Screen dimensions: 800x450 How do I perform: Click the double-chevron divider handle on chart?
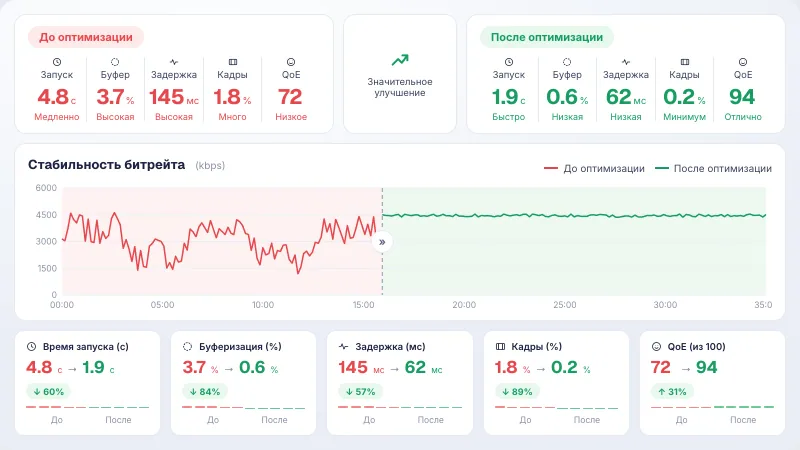coord(382,242)
